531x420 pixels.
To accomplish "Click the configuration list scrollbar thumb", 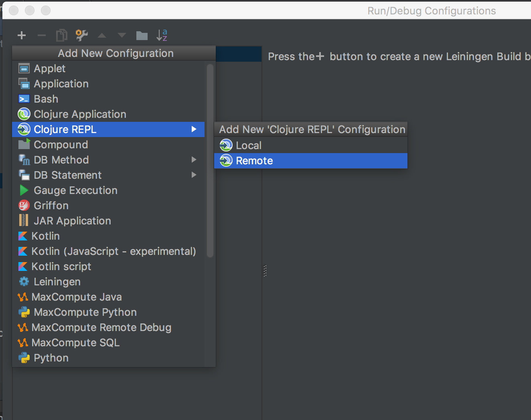I will pos(210,160).
